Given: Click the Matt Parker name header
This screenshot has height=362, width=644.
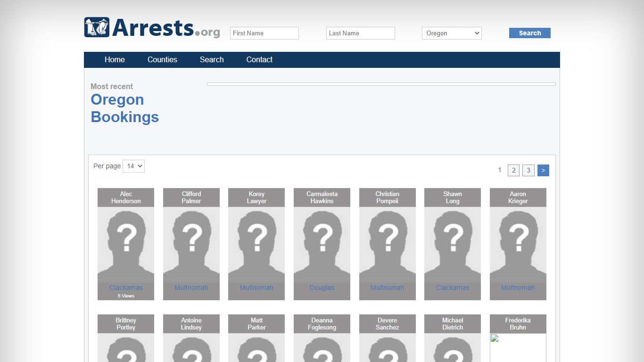Looking at the screenshot, I should click(256, 324).
